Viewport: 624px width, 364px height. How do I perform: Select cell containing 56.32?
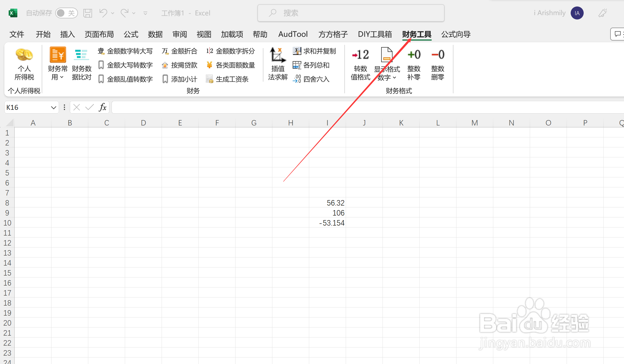click(327, 203)
